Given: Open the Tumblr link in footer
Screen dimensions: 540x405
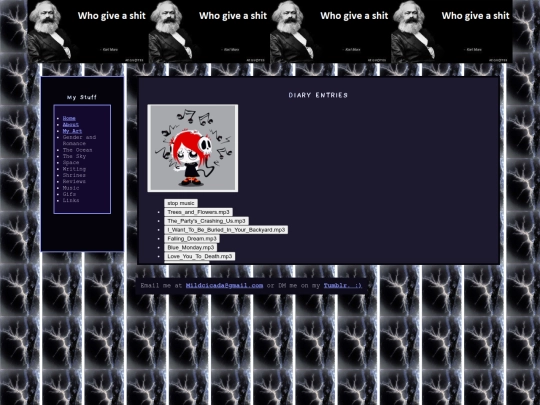Looking at the screenshot, I should [x=343, y=285].
